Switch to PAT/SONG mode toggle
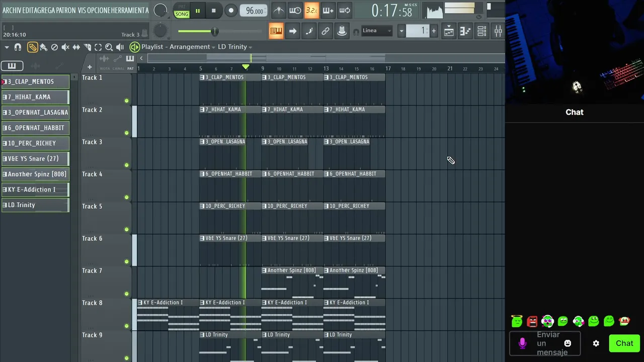Viewport: 644px width, 362px height. [x=182, y=11]
